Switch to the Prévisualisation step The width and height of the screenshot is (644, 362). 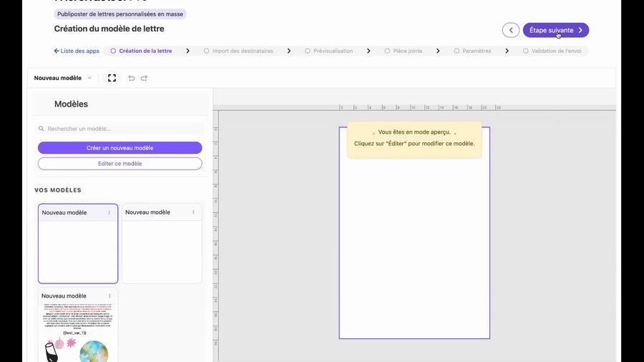(x=333, y=51)
